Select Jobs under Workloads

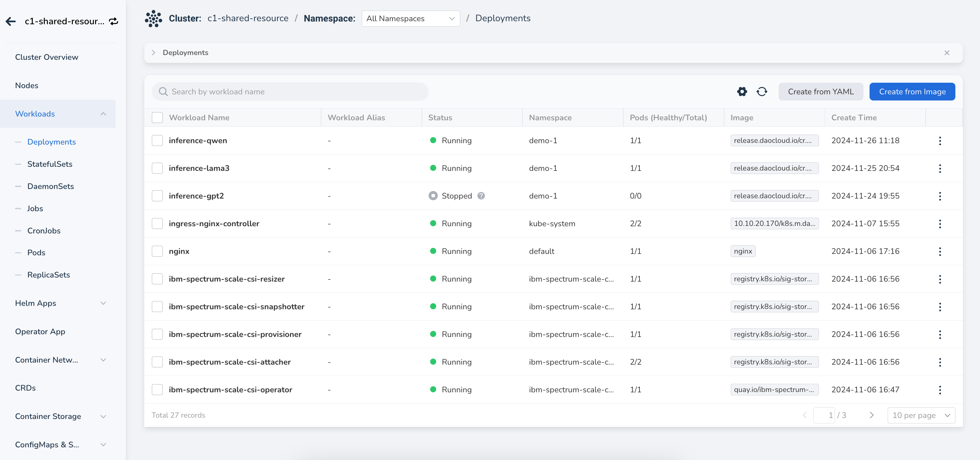tap(35, 209)
